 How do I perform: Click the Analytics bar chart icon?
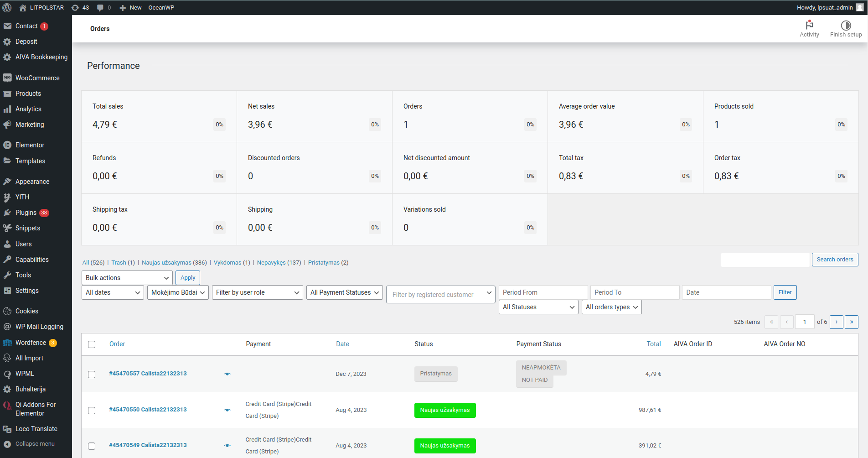7,109
